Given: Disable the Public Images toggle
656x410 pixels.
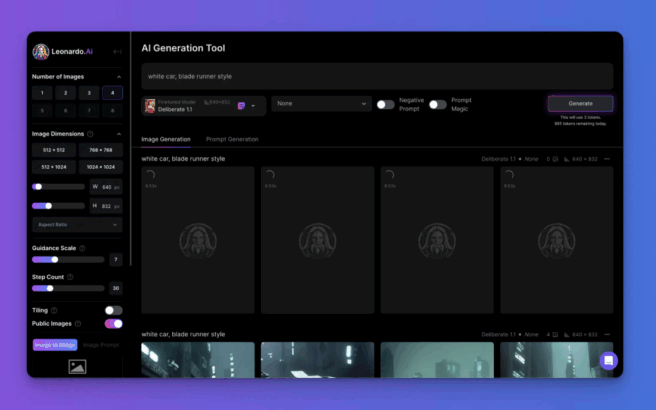Looking at the screenshot, I should [113, 324].
